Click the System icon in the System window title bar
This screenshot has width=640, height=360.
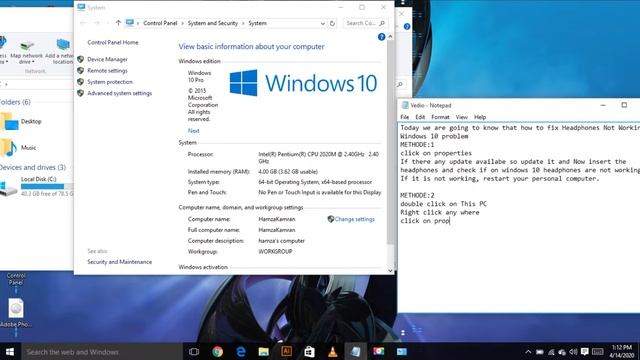click(81, 7)
